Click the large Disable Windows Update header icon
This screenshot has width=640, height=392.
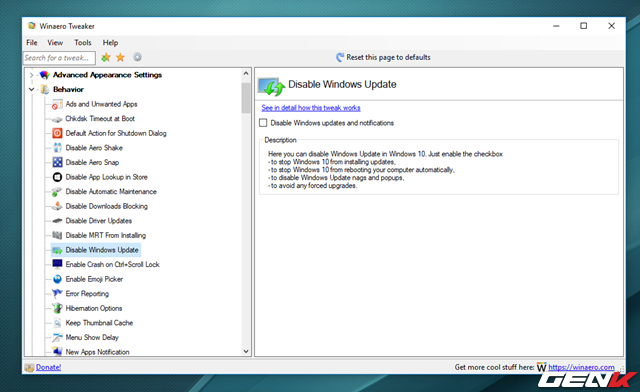click(271, 86)
